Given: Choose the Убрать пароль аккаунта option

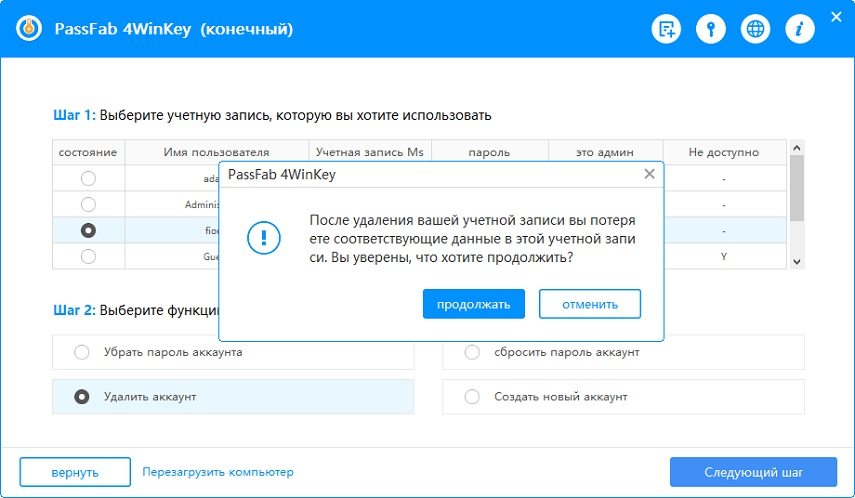Looking at the screenshot, I should coord(233,352).
